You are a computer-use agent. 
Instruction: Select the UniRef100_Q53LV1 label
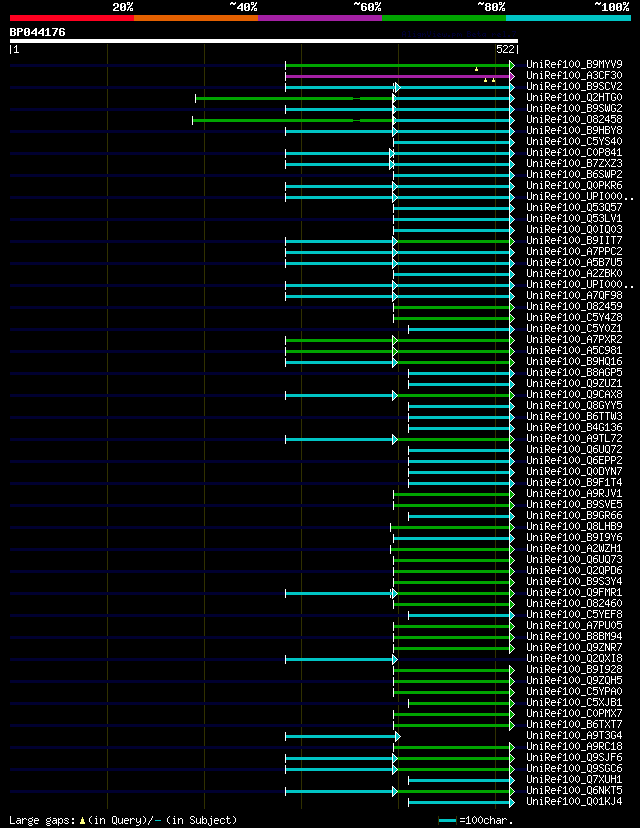574,219
